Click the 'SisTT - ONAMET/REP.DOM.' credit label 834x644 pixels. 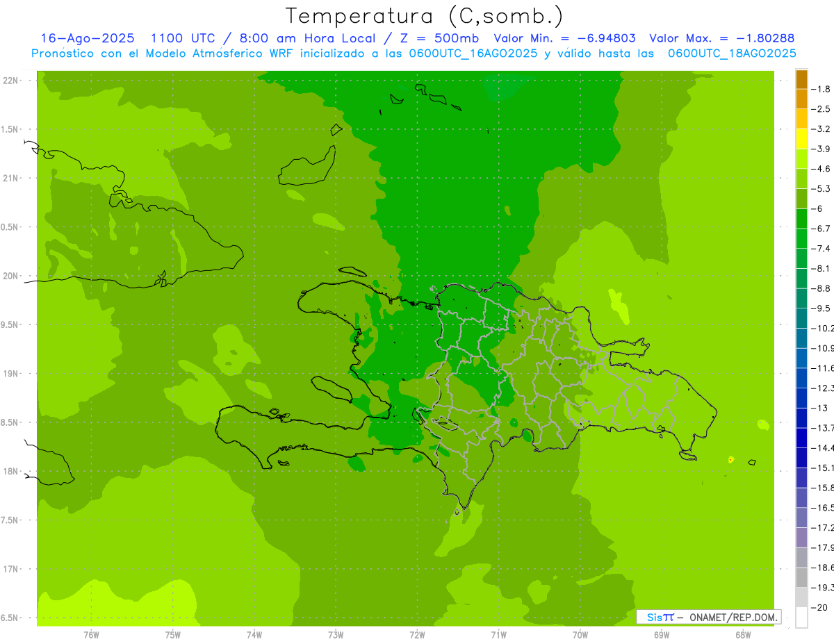710,617
